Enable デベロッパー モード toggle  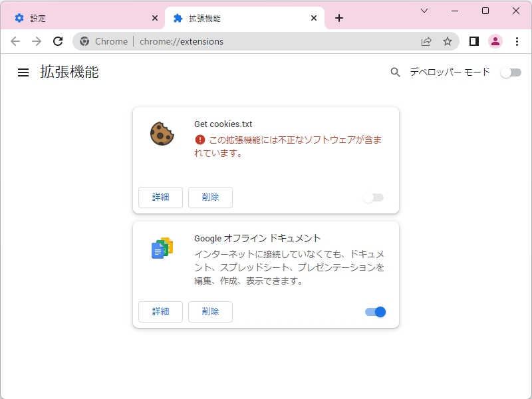pos(511,72)
